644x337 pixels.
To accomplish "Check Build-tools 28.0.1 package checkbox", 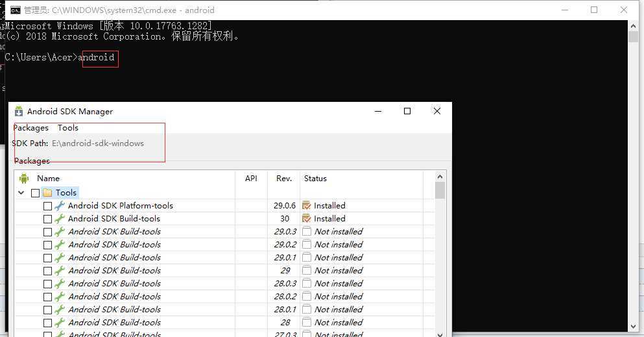I will coord(47,310).
